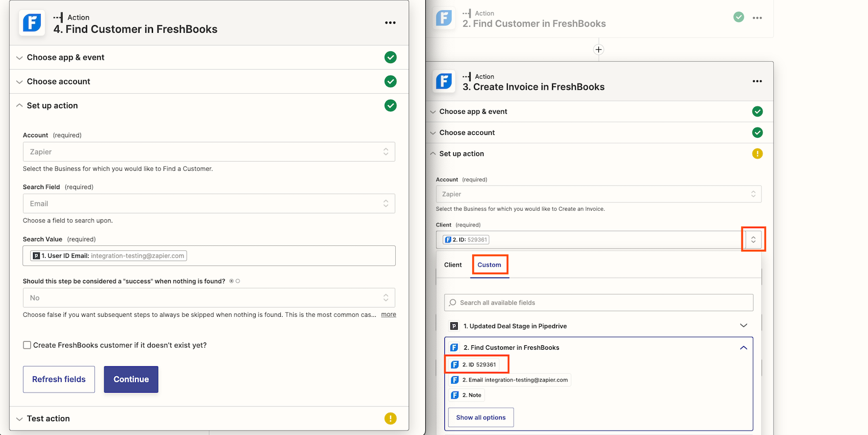Open the success-when-nothing-found dropdown showing No
Screen dimensions: 868x435
[209, 298]
